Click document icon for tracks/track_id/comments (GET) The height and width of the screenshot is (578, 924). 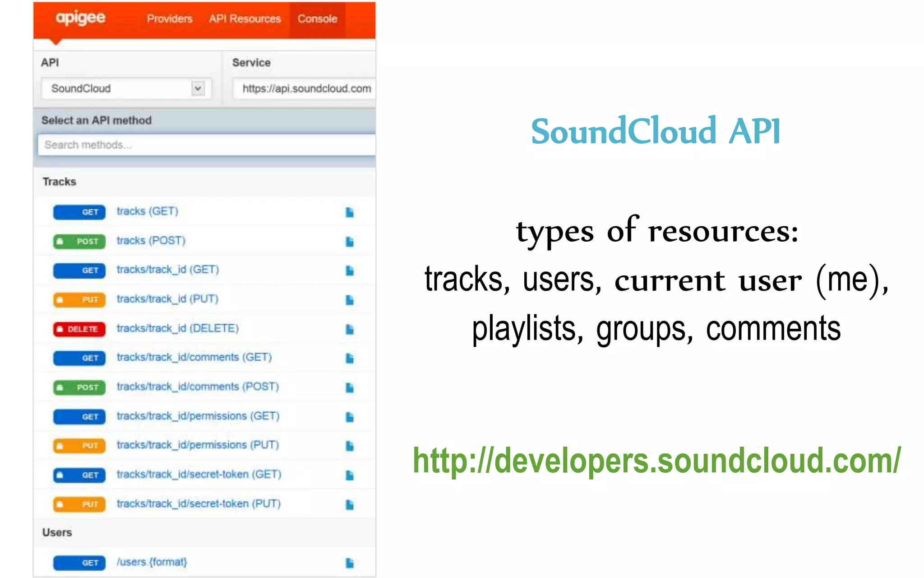click(350, 358)
